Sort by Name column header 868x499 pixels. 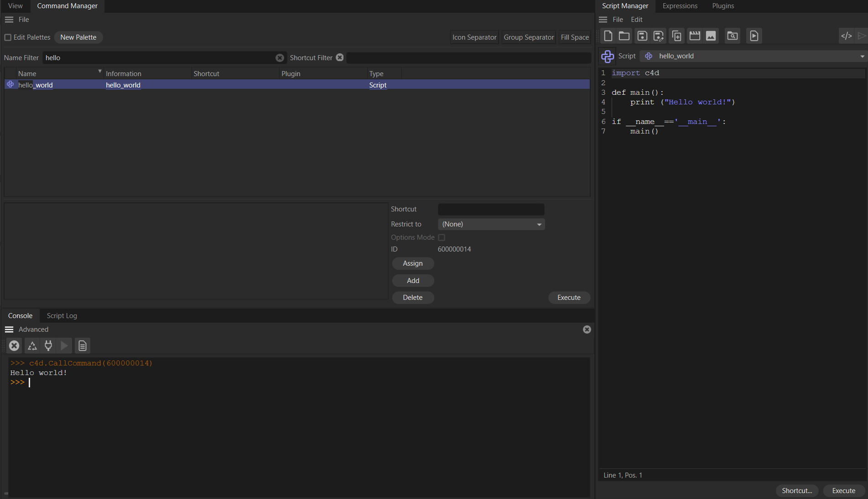click(x=59, y=74)
